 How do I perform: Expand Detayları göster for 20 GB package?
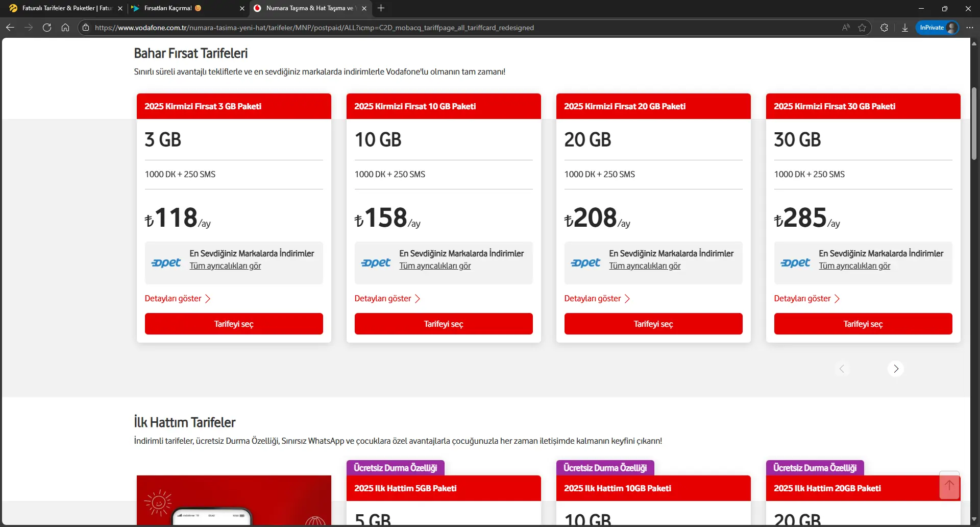pos(597,299)
